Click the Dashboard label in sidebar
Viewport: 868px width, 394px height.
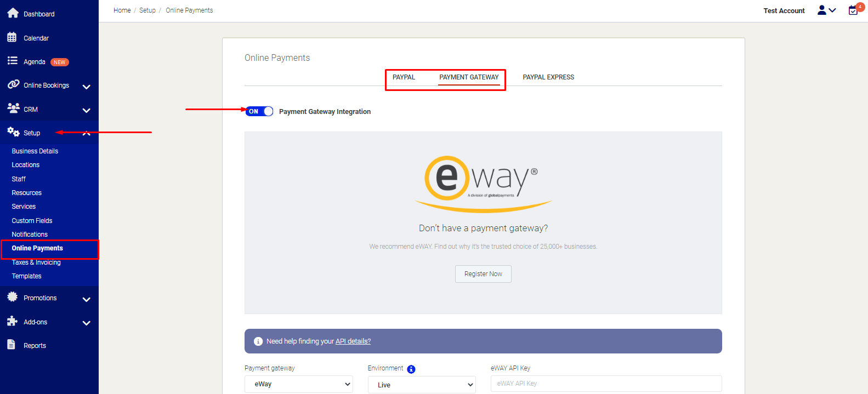click(39, 14)
